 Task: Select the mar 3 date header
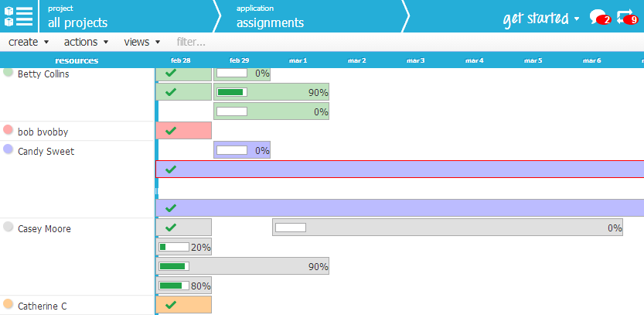[416, 60]
